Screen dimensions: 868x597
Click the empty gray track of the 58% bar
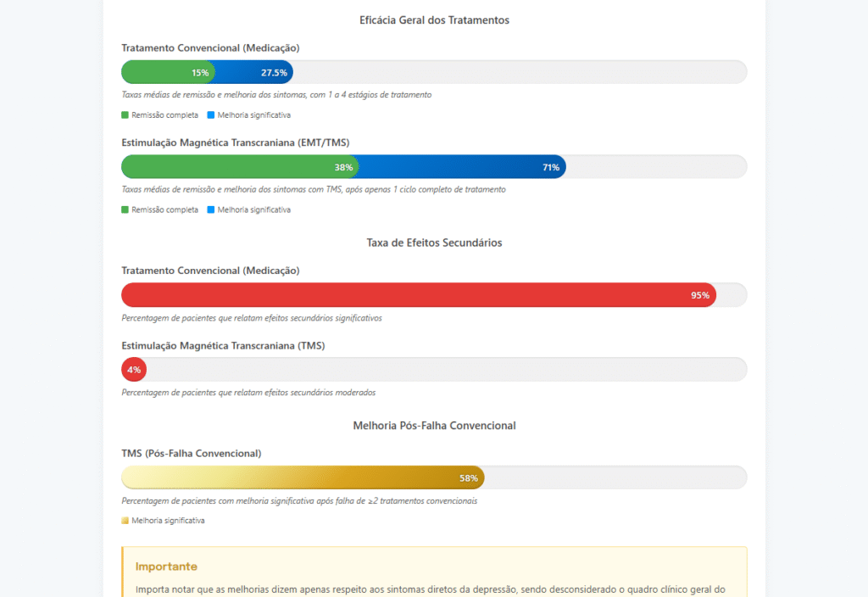click(615, 477)
